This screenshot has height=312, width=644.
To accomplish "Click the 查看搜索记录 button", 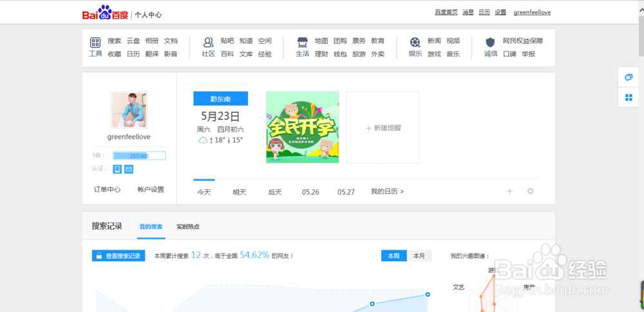I will tap(118, 256).
